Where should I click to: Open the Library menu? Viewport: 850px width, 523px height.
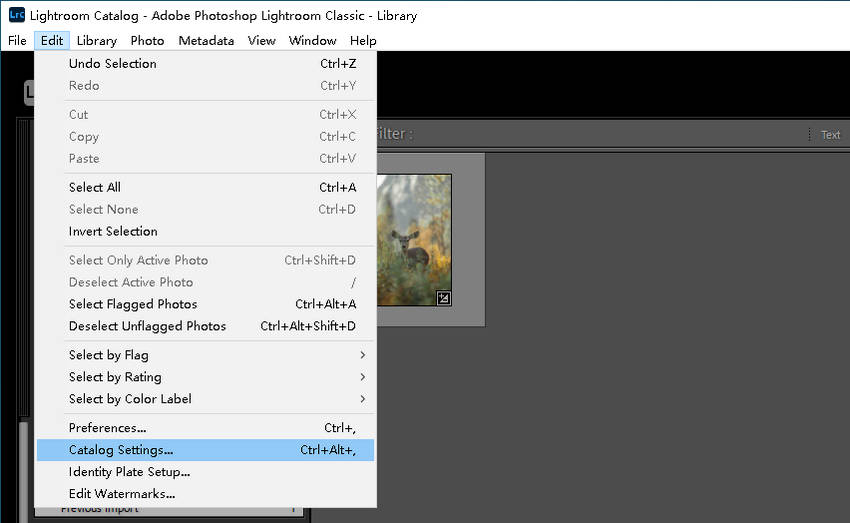click(96, 41)
